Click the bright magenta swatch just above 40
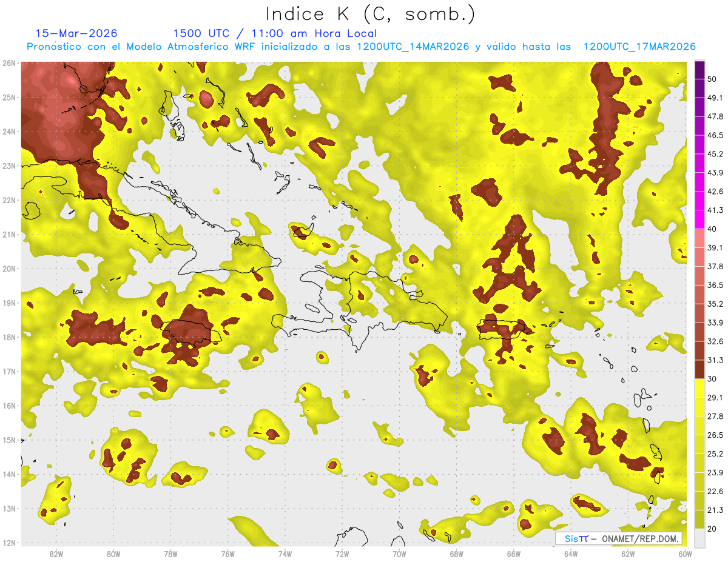728x562 pixels. pos(699,219)
